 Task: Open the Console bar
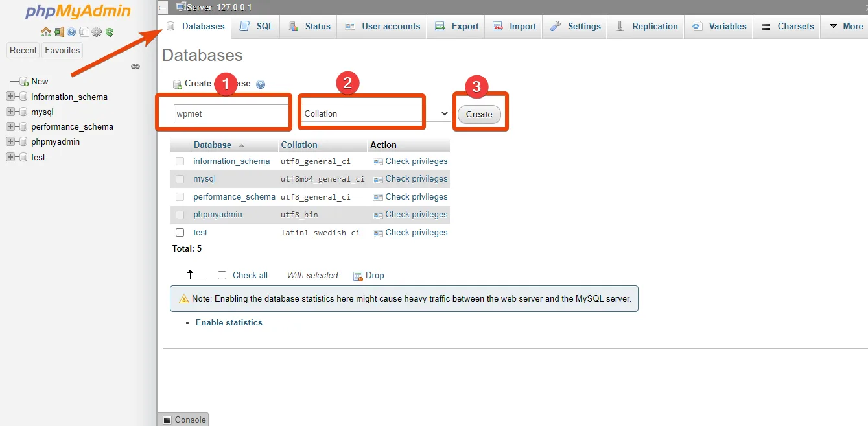(183, 420)
